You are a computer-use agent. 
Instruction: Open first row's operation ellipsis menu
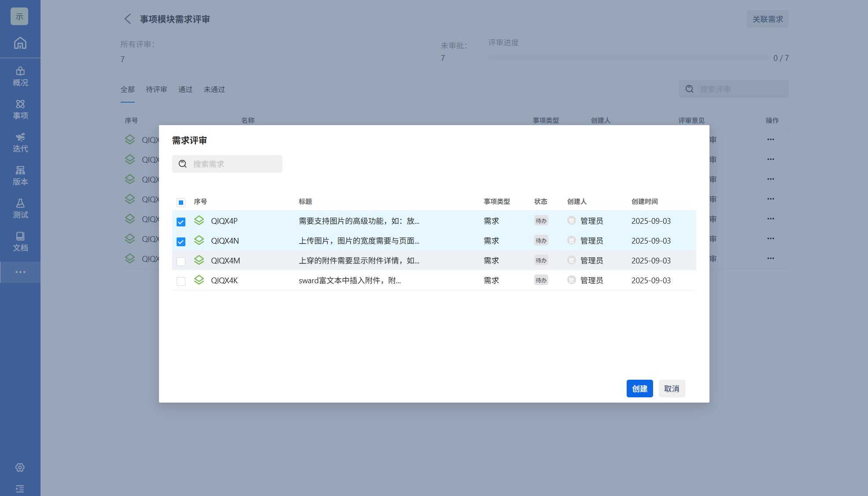pyautogui.click(x=770, y=140)
